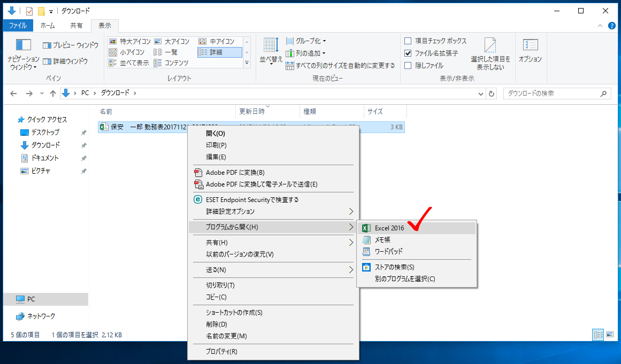Viewport: 621px width, 364px height.
Task: Switch to large thumbnails view icon in status bar
Action: tap(610, 335)
